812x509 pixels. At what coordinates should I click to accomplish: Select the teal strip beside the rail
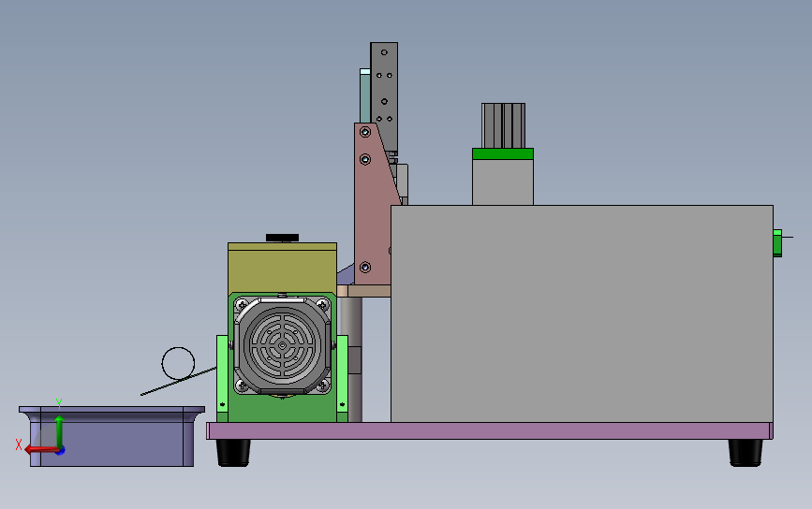tap(365, 95)
